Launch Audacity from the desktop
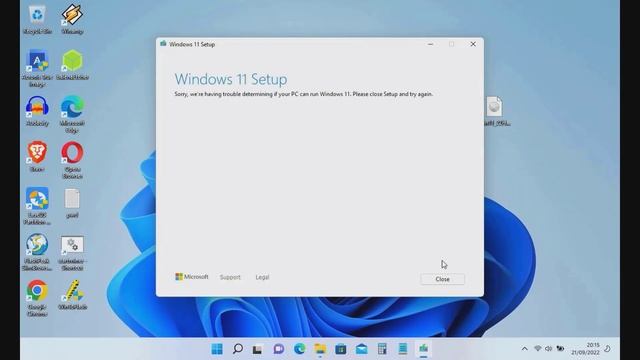This screenshot has width=640, height=360. click(x=37, y=111)
